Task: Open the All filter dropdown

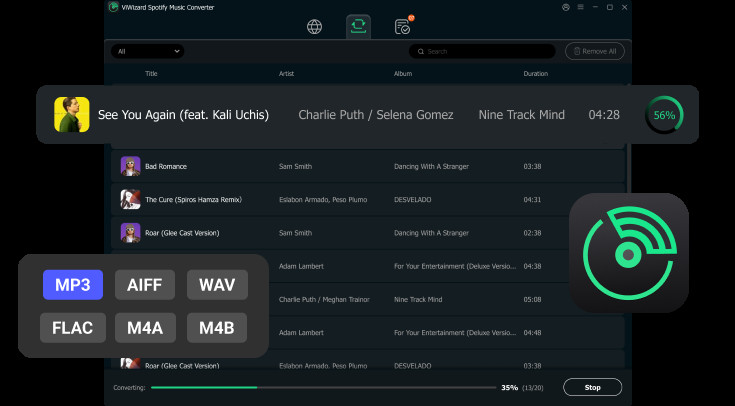Action: (x=147, y=51)
